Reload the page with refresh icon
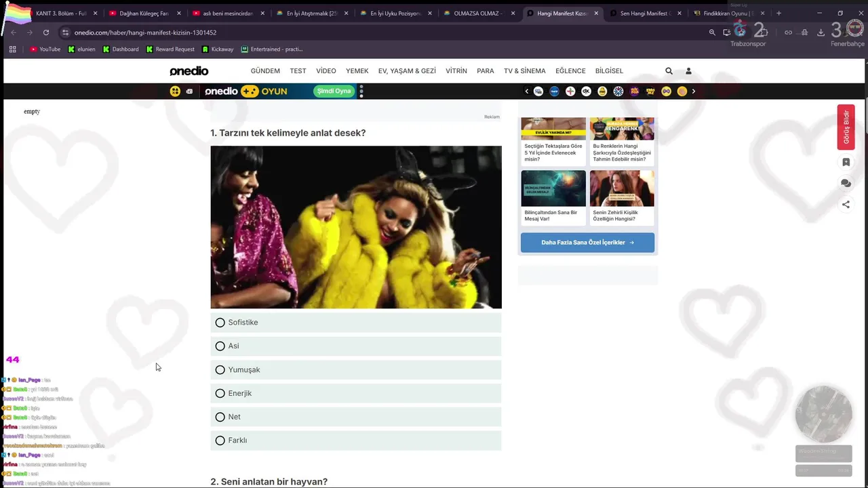Image resolution: width=868 pixels, height=488 pixels. pyautogui.click(x=45, y=33)
